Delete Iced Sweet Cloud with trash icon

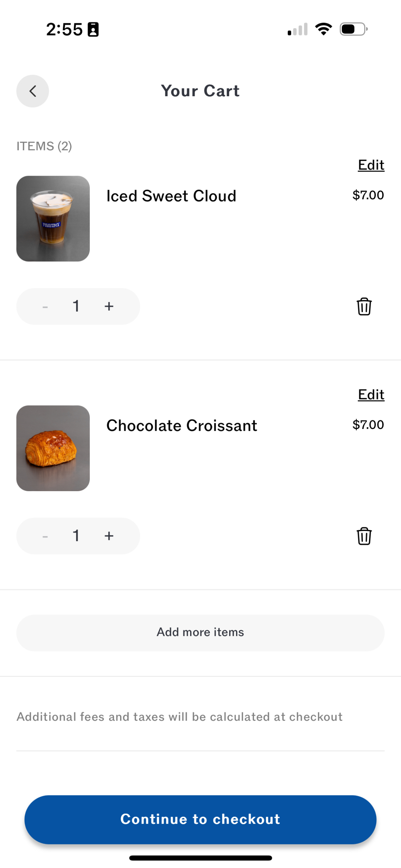point(364,306)
